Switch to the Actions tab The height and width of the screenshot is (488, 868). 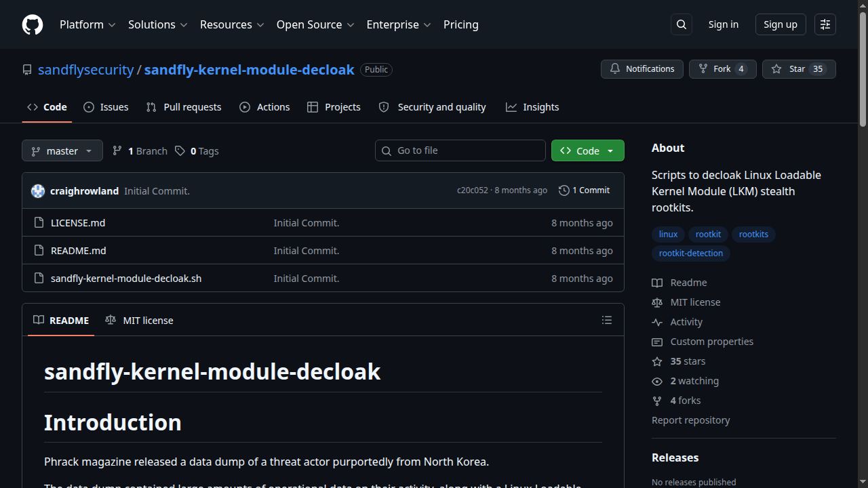pyautogui.click(x=264, y=107)
